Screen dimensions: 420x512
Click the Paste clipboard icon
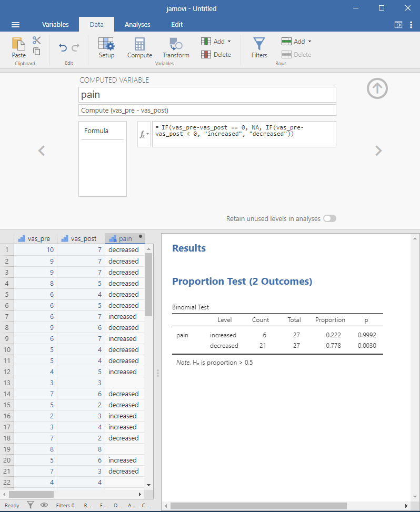tap(18, 47)
